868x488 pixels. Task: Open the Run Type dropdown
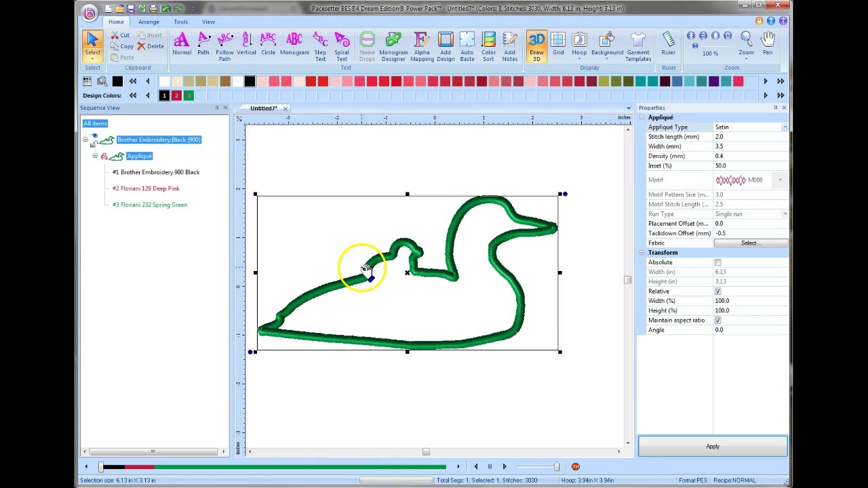click(785, 214)
